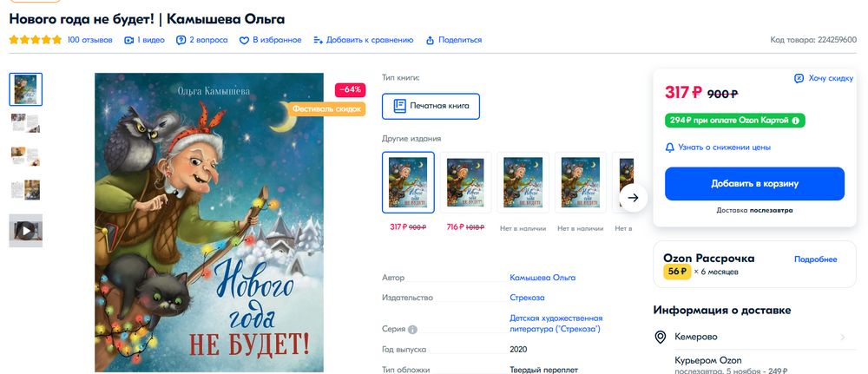868x374 pixels.
Task: Click the heart icon for В избранное
Action: [244, 41]
